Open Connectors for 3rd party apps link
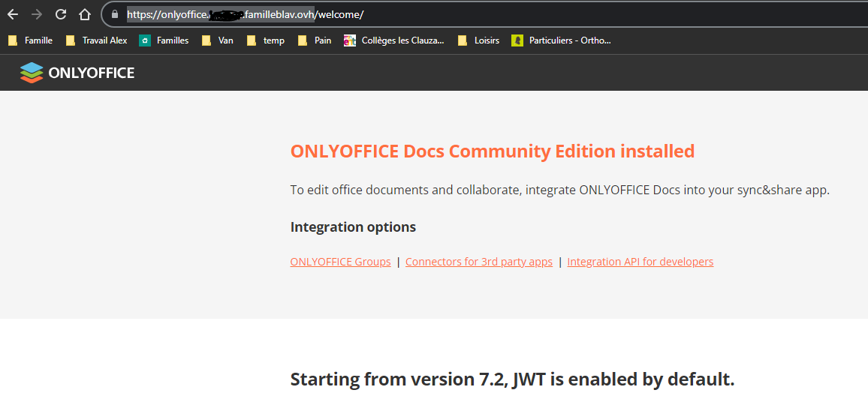Screen dimensions: 868x402 (x=479, y=262)
